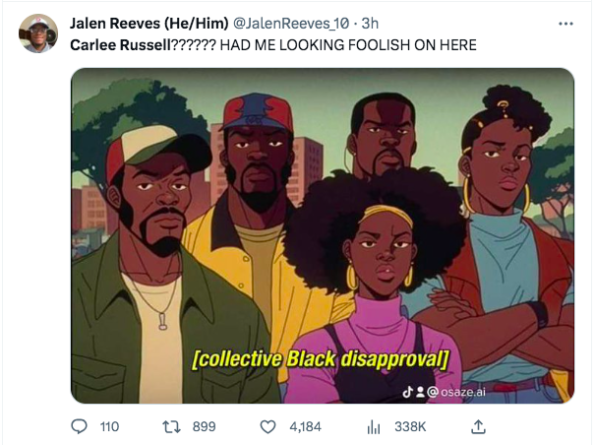Click the collective Black disapproval caption
Viewport: 595px width, 445px height.
click(x=321, y=359)
